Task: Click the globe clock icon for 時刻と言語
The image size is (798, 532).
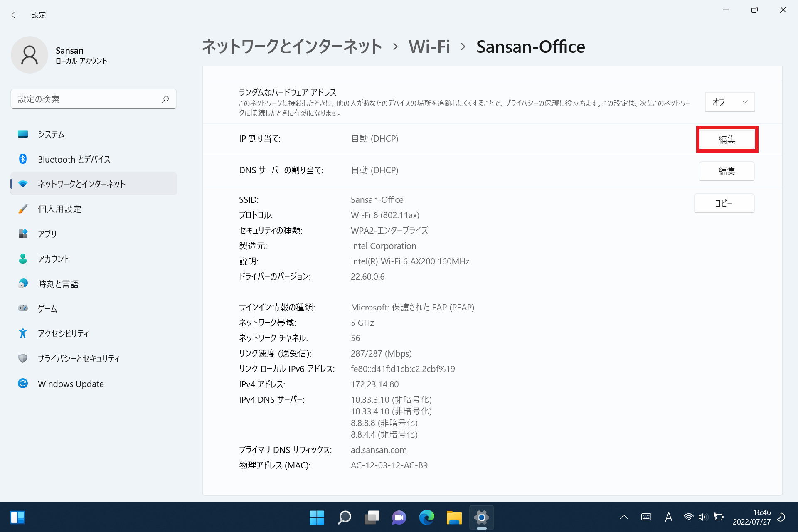Action: pyautogui.click(x=23, y=283)
